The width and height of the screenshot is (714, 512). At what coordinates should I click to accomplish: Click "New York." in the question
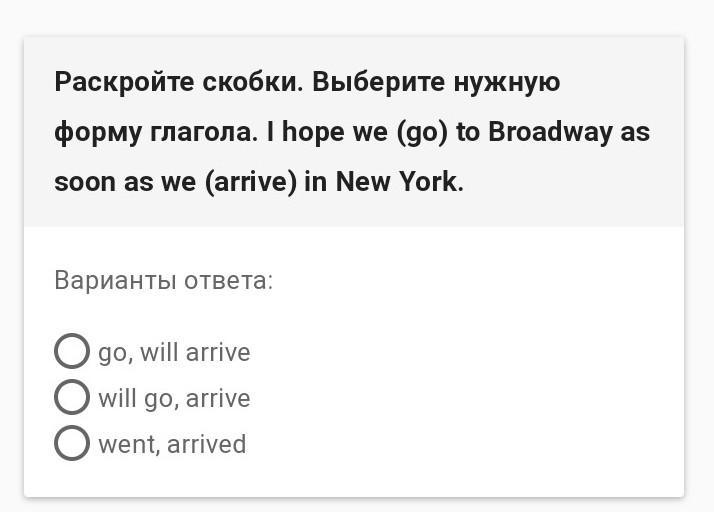point(399,182)
